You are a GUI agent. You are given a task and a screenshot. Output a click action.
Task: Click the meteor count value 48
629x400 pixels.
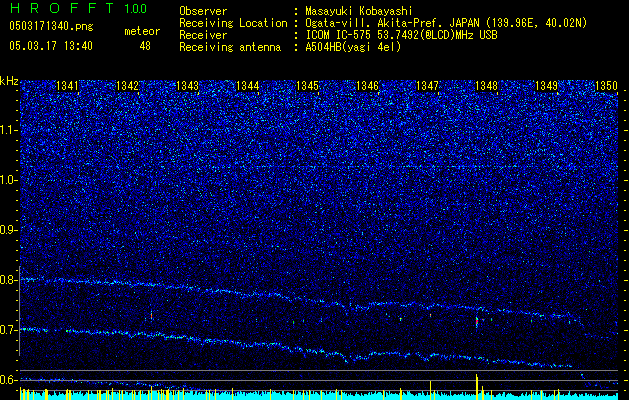point(145,46)
